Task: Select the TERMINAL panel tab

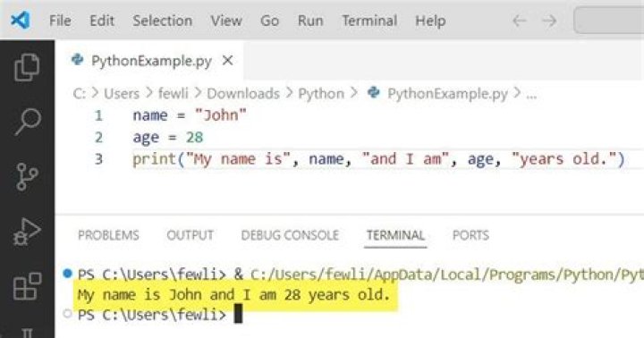Action: [395, 235]
